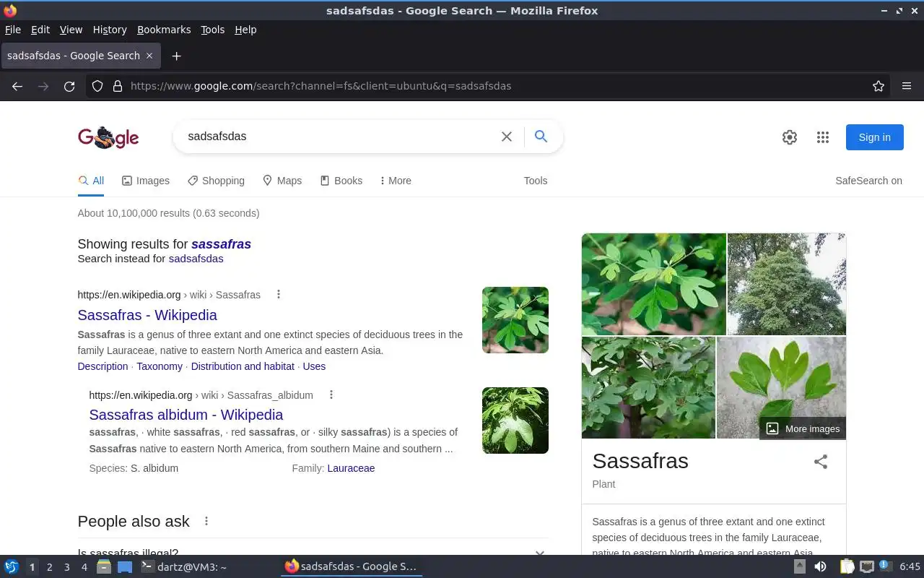The width and height of the screenshot is (924, 578).
Task: Open the search Tools options
Action: [x=536, y=181]
